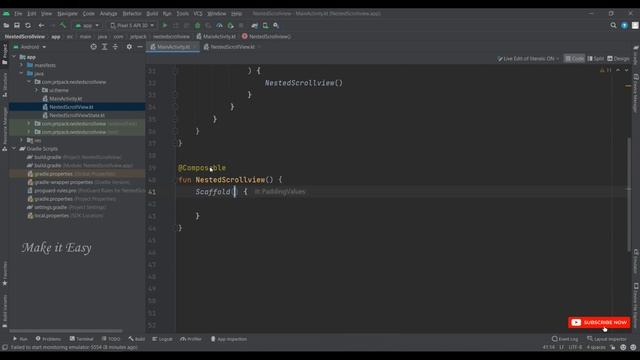Image resolution: width=640 pixels, height=360 pixels.
Task: Open the Structure tool window sidebar tab
Action: (4, 85)
